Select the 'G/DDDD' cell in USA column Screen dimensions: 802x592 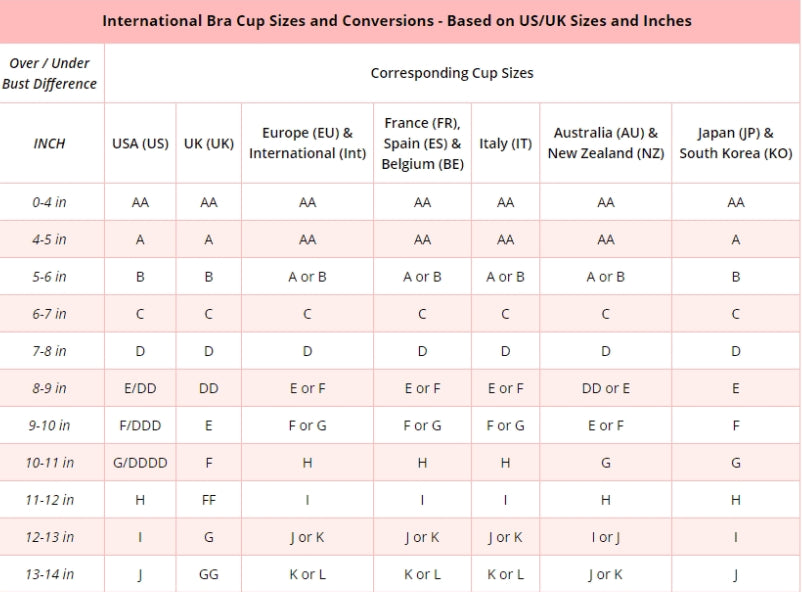click(140, 463)
